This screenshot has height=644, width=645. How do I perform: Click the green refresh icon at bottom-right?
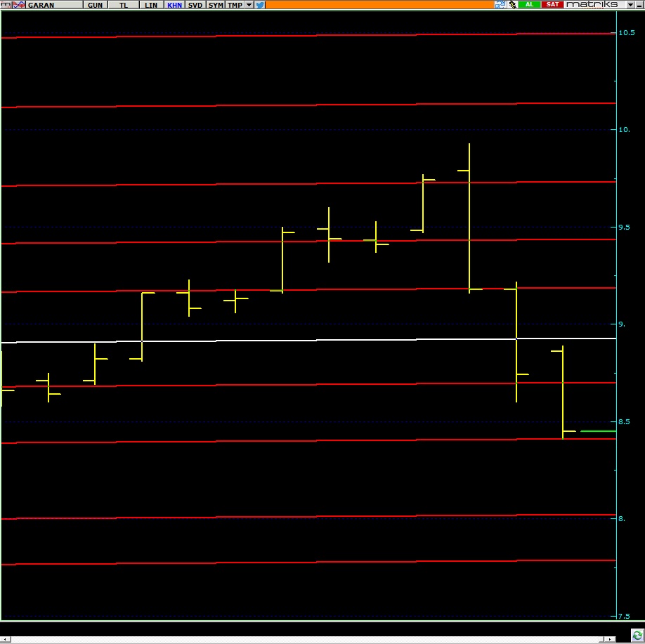(x=637, y=636)
